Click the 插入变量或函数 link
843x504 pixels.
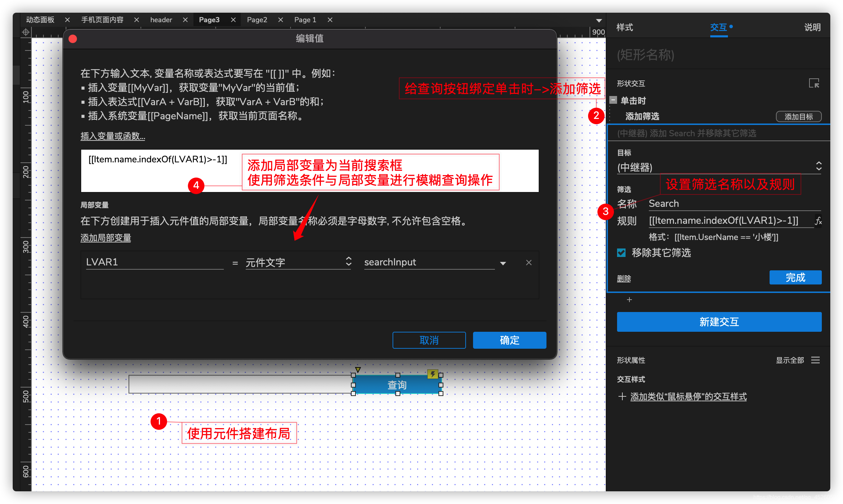click(x=113, y=136)
